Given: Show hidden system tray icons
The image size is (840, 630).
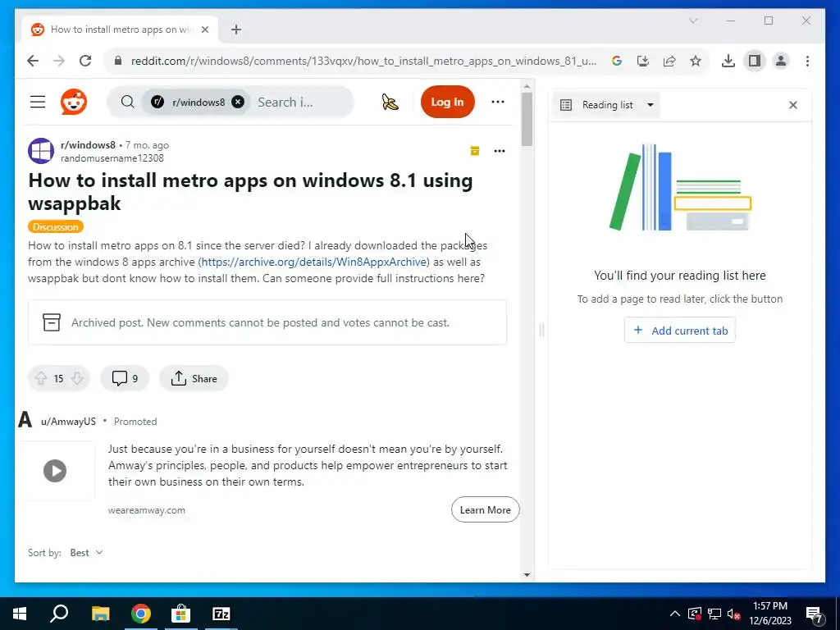Looking at the screenshot, I should click(x=675, y=614).
